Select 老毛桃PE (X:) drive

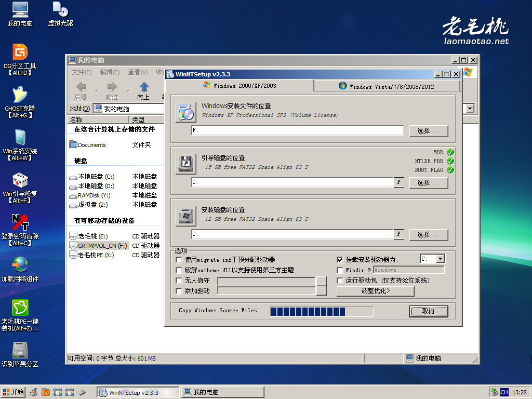(x=91, y=255)
